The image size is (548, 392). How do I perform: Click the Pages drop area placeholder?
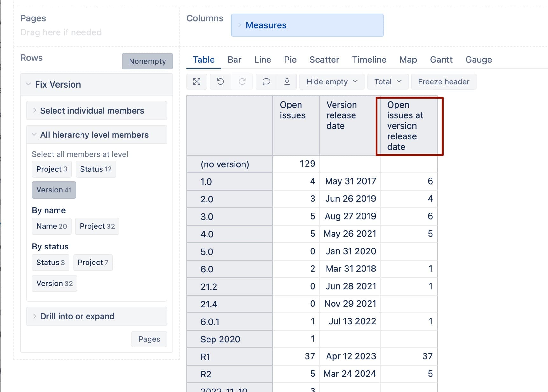pyautogui.click(x=61, y=32)
